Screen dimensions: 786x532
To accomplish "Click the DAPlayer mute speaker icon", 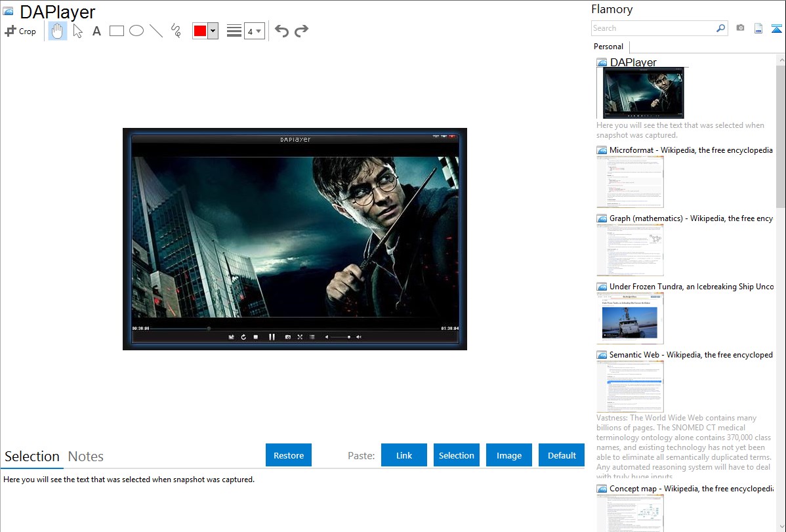I will coord(358,337).
